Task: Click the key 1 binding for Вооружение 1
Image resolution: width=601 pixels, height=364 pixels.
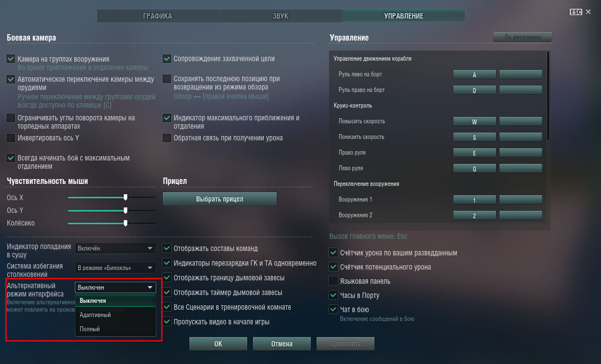Action: pyautogui.click(x=475, y=200)
